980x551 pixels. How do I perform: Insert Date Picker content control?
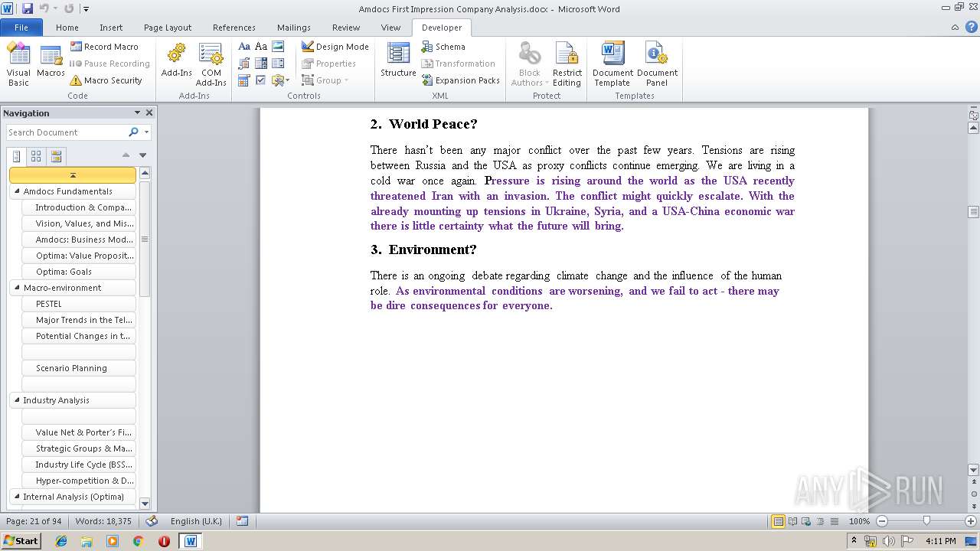[244, 80]
